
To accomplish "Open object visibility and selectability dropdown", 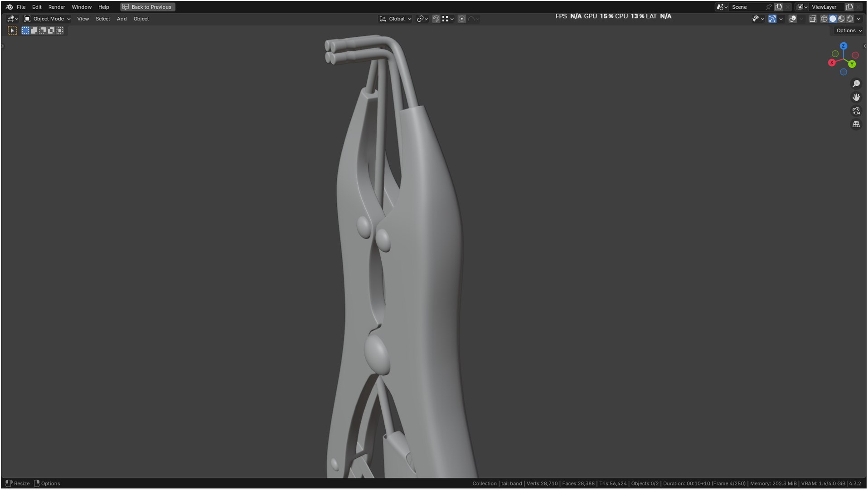I will click(x=758, y=19).
